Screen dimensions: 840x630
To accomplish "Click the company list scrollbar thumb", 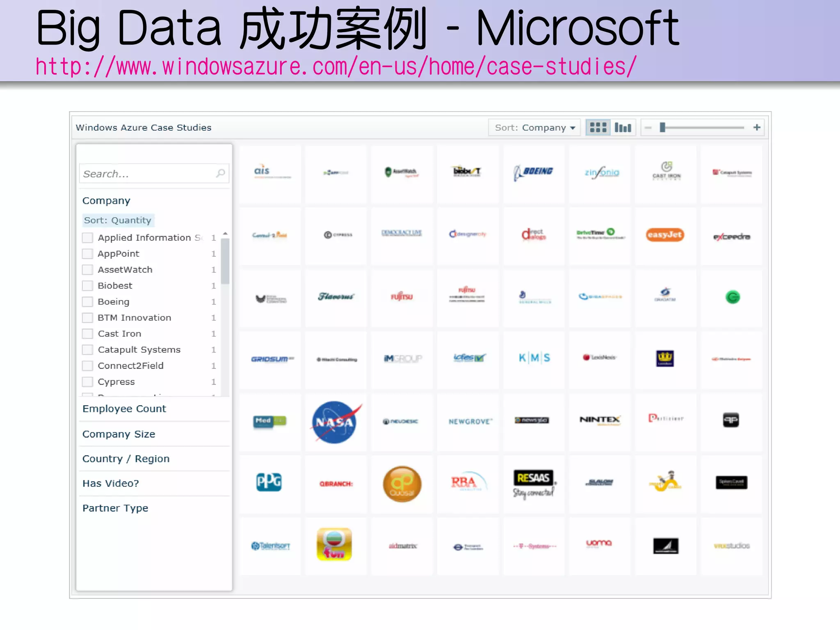I will pos(225,261).
